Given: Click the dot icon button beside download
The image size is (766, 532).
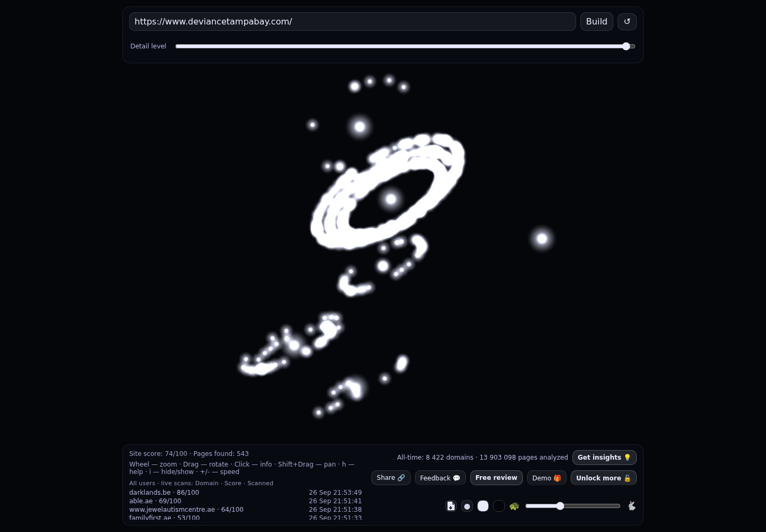Looking at the screenshot, I should click(467, 506).
